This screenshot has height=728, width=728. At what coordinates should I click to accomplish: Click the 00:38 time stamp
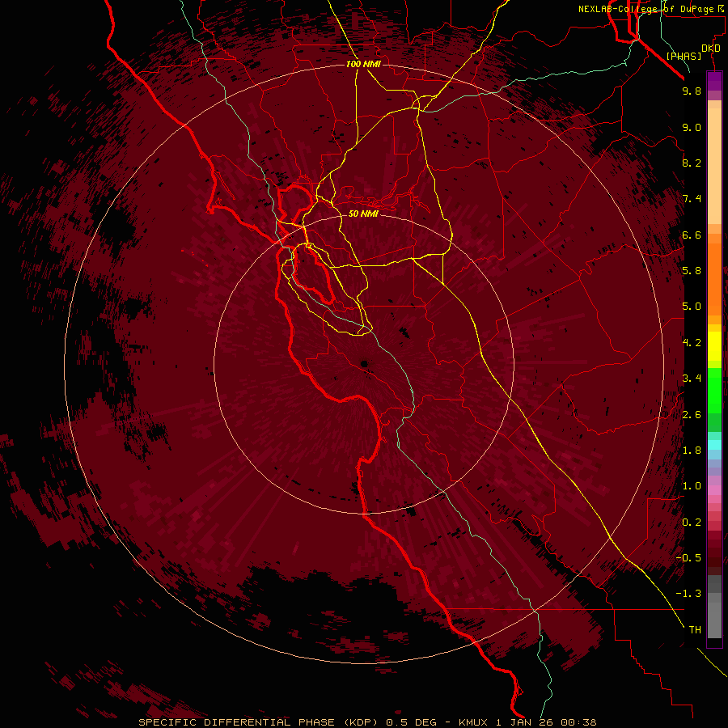tap(578, 722)
